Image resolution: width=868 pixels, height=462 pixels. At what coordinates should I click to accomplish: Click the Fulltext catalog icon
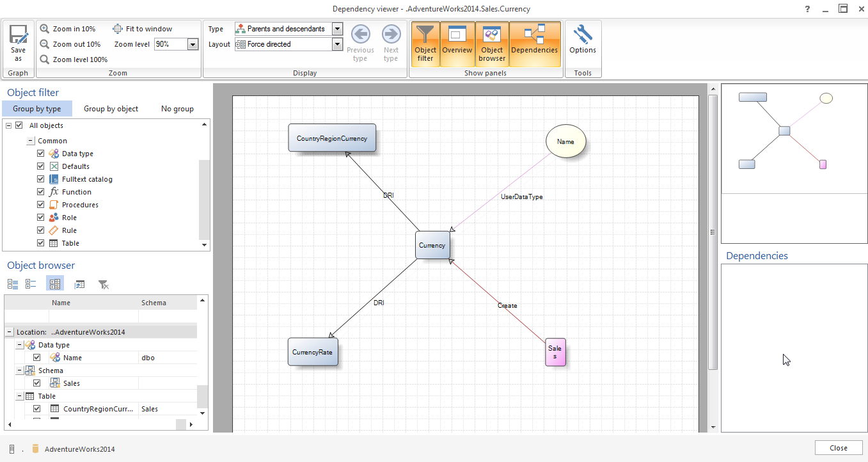pyautogui.click(x=54, y=179)
